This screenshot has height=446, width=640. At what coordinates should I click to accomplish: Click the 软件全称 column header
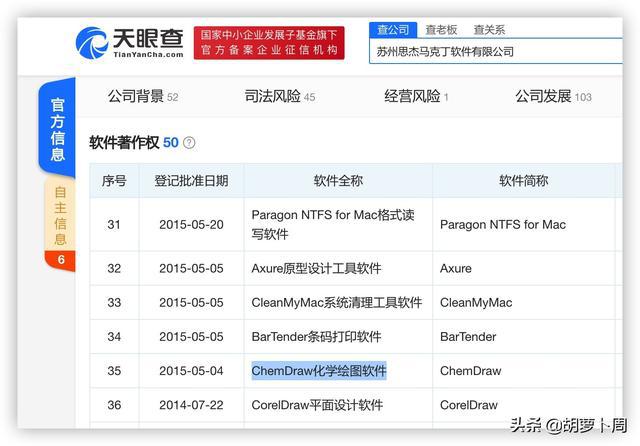(338, 181)
